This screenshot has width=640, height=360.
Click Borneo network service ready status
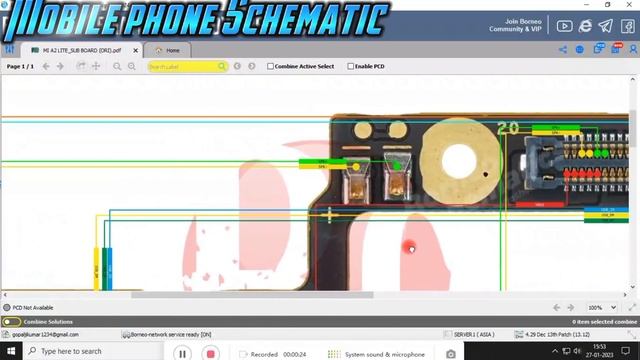pyautogui.click(x=167, y=335)
